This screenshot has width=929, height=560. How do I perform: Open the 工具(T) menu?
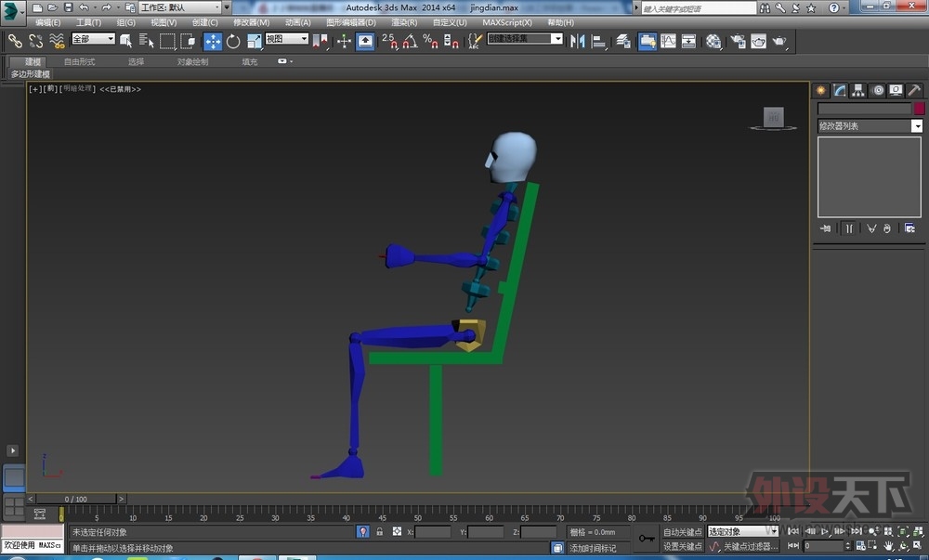pyautogui.click(x=88, y=22)
